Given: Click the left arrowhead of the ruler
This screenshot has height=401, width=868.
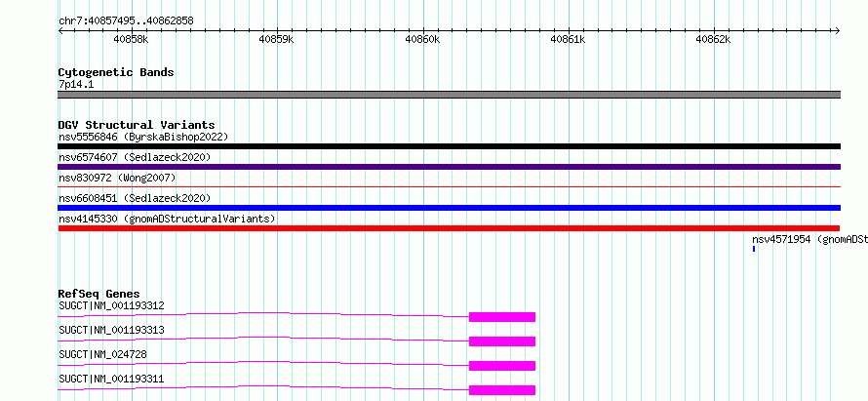Looking at the screenshot, I should pyautogui.click(x=60, y=31).
